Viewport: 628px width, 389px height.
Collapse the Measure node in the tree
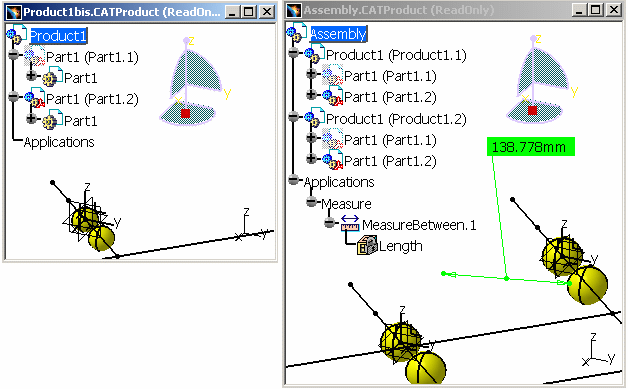pos(312,202)
